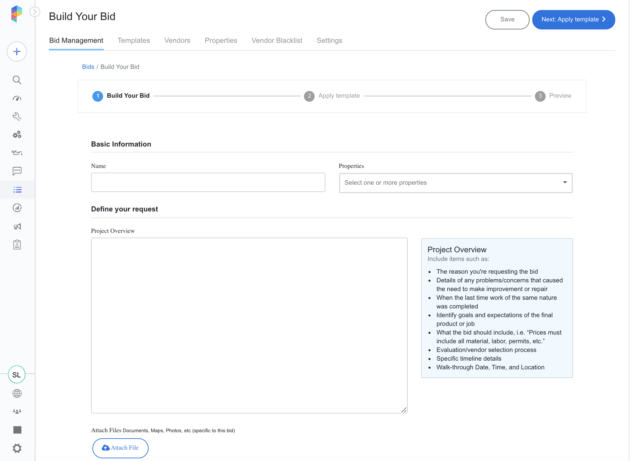Open the Properties selection dropdown

tap(456, 183)
